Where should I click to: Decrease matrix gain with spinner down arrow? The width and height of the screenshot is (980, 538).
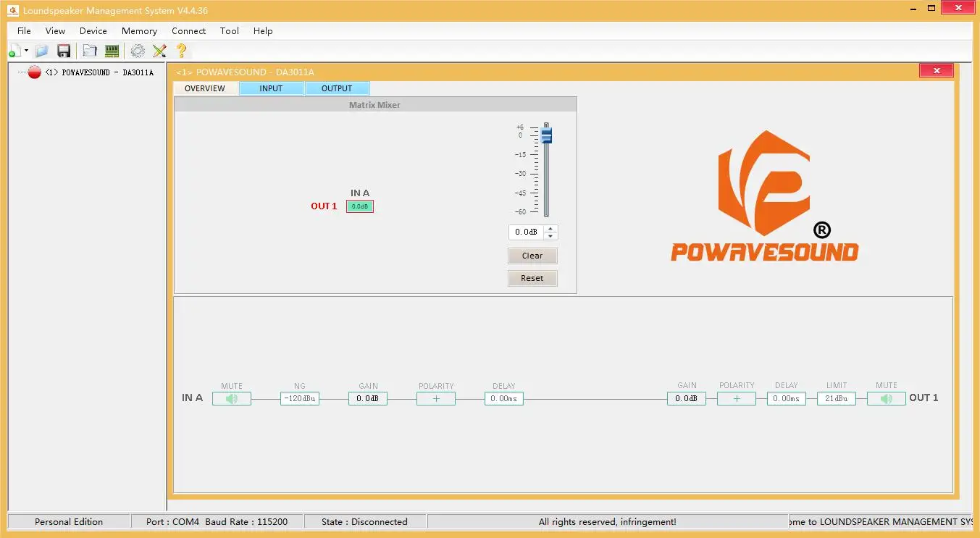(x=550, y=236)
